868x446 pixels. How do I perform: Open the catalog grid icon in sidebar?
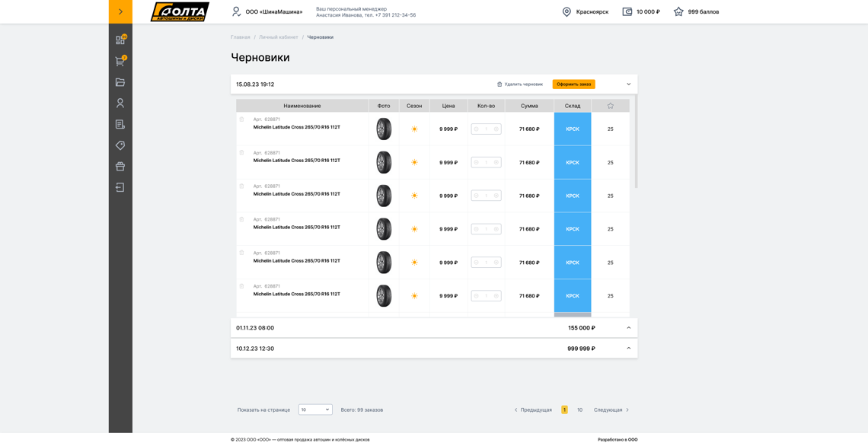120,40
